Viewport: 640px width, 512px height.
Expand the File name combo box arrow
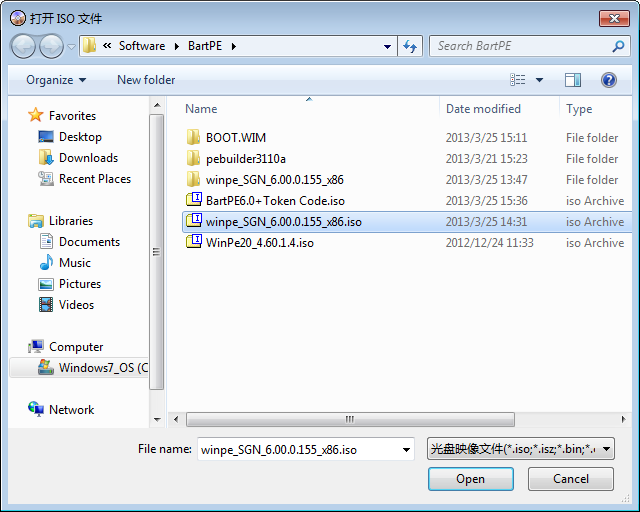tap(406, 450)
